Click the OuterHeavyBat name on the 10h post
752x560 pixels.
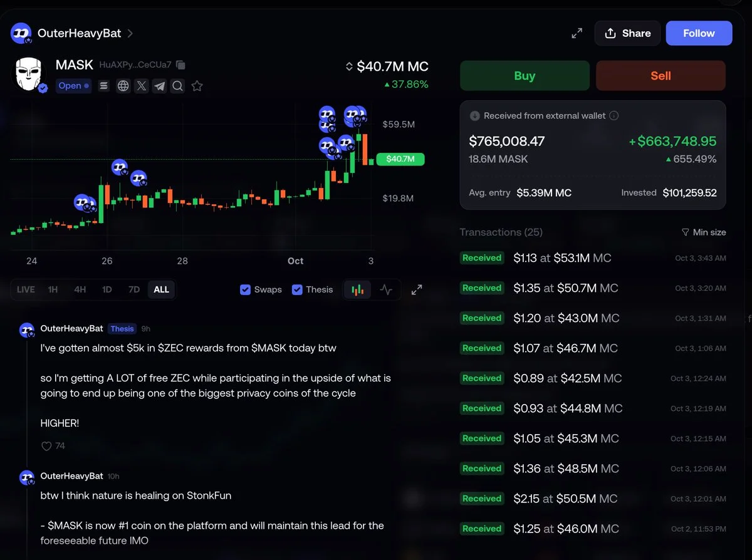click(x=71, y=476)
